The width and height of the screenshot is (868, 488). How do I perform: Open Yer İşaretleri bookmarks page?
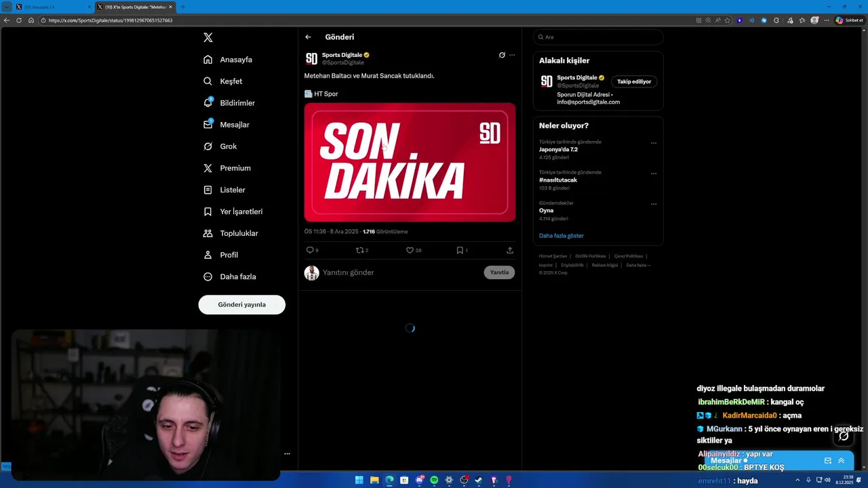point(233,211)
